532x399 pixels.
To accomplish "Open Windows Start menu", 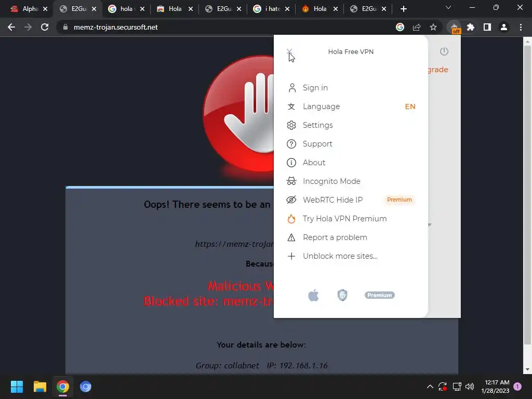I will point(17,387).
